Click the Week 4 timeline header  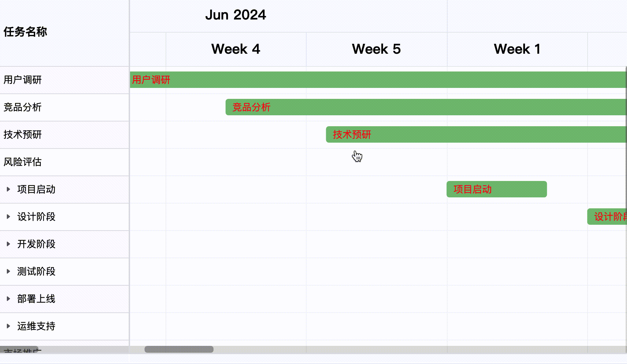(236, 49)
